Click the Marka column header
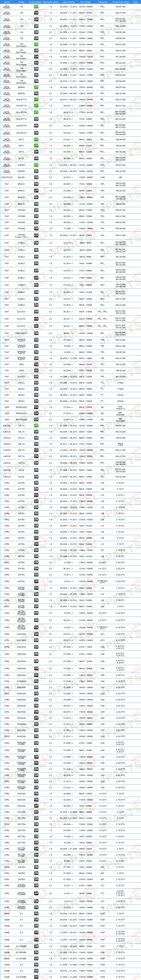This screenshot has height=980, width=141. coord(7,2)
